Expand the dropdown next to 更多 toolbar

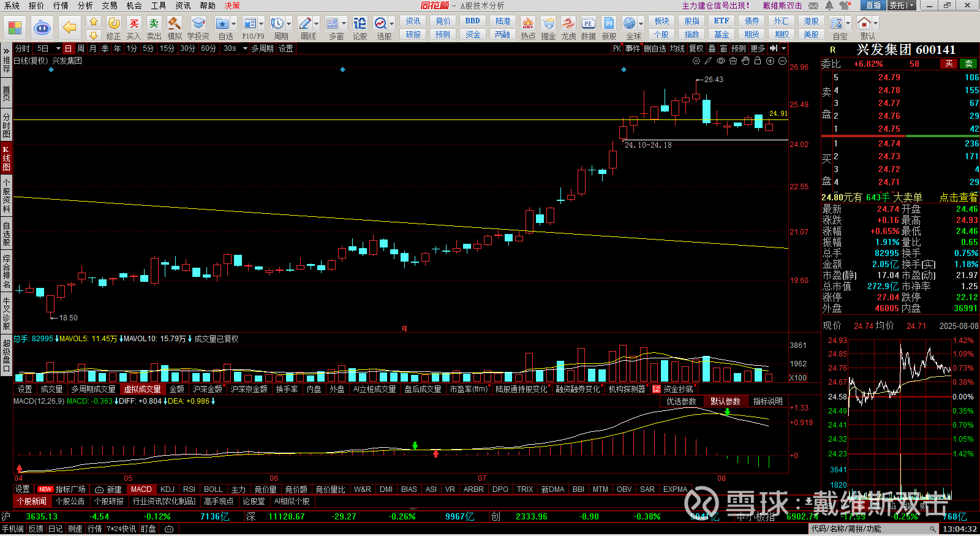point(783,48)
